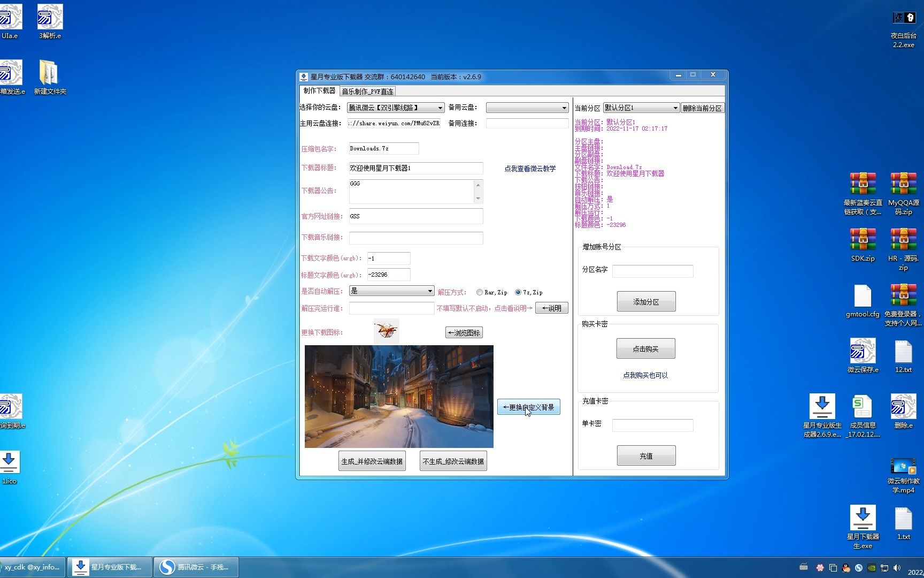
Task: Click the 主用云盘连接 URL field
Action: [394, 123]
